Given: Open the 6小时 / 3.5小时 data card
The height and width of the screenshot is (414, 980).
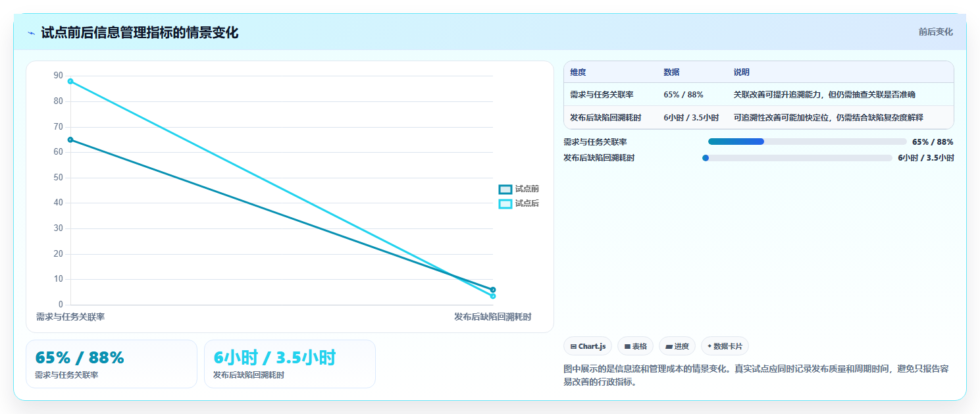Looking at the screenshot, I should (290, 364).
